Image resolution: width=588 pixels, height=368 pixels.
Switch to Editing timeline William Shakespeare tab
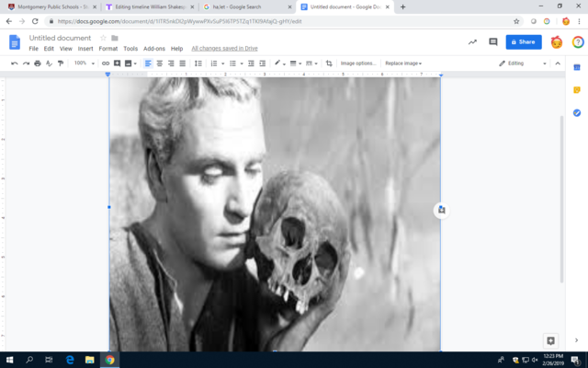point(150,6)
